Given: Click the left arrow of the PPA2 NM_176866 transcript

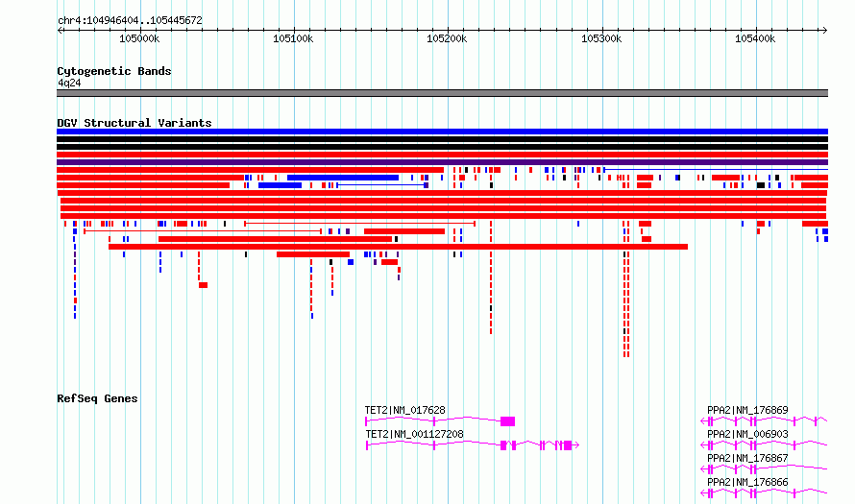Looking at the screenshot, I should coord(703,493).
